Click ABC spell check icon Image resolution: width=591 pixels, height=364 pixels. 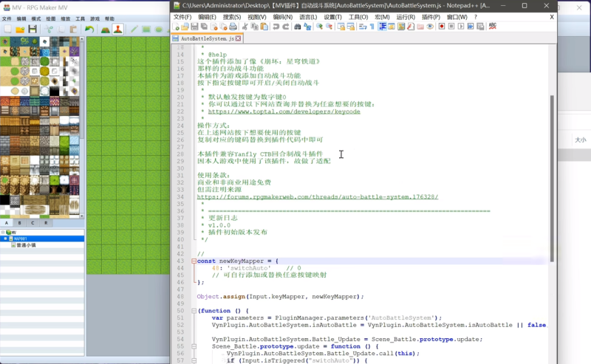click(493, 27)
